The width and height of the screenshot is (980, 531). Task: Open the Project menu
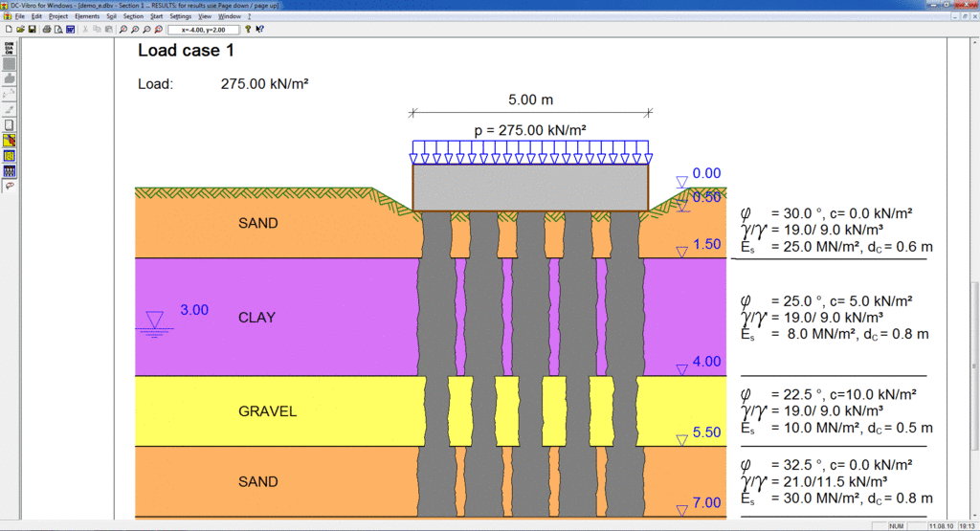click(x=58, y=16)
